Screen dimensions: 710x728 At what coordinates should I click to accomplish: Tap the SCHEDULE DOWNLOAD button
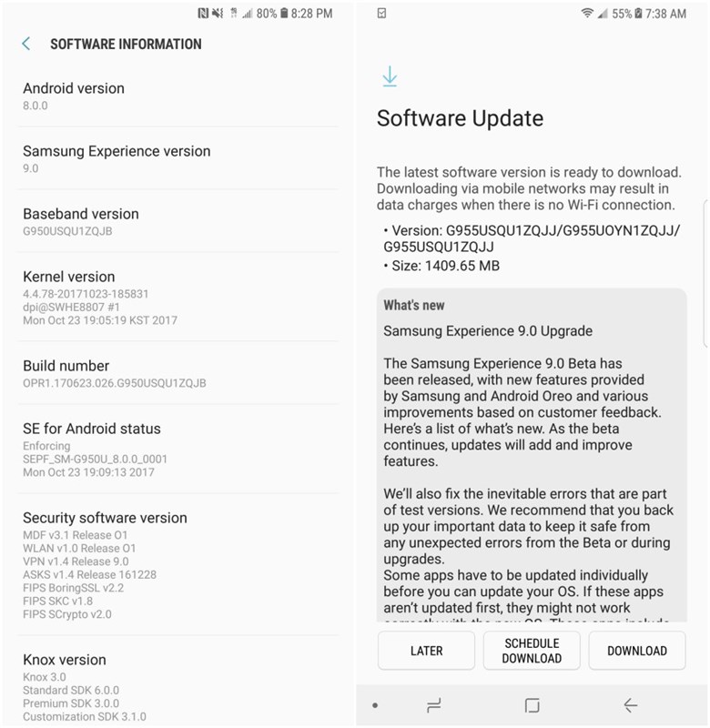tap(532, 651)
